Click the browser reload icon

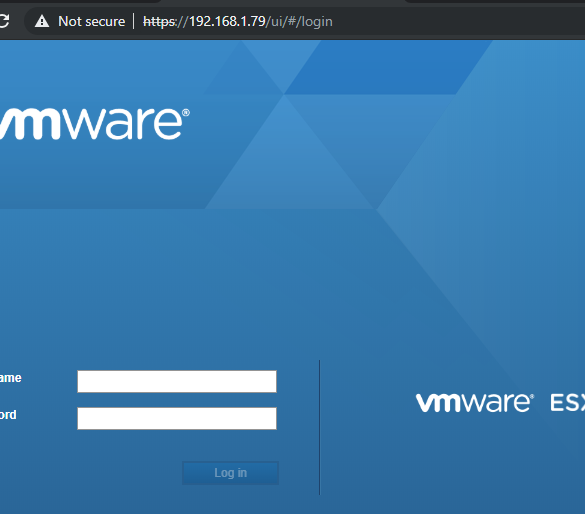click(x=3, y=21)
